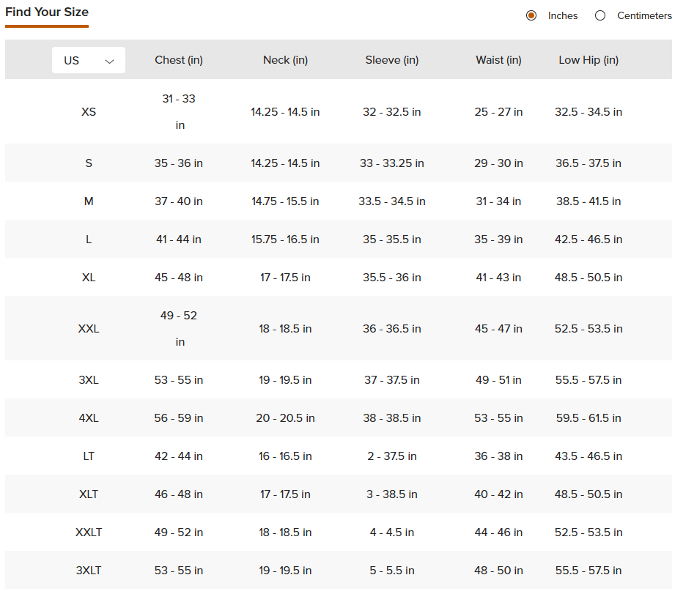Image resolution: width=694 pixels, height=616 pixels.
Task: Click 4XL low hip value 59.5 - 61.5 in
Action: pos(588,418)
